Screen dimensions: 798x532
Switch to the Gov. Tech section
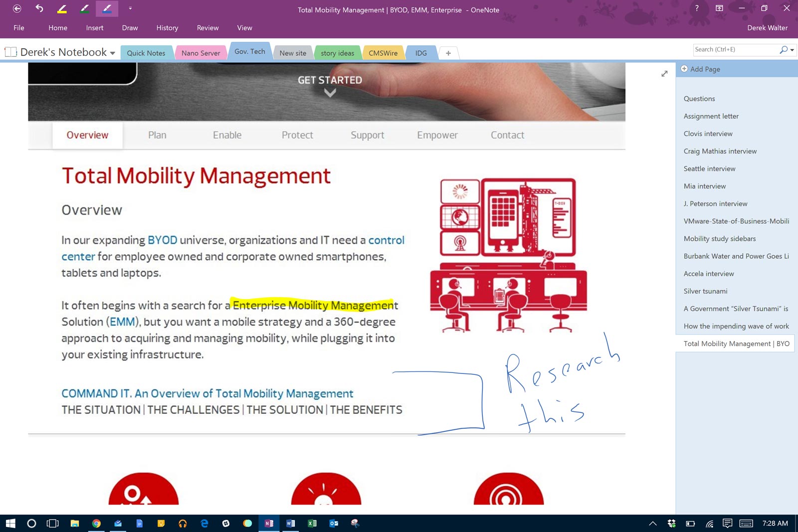tap(250, 51)
